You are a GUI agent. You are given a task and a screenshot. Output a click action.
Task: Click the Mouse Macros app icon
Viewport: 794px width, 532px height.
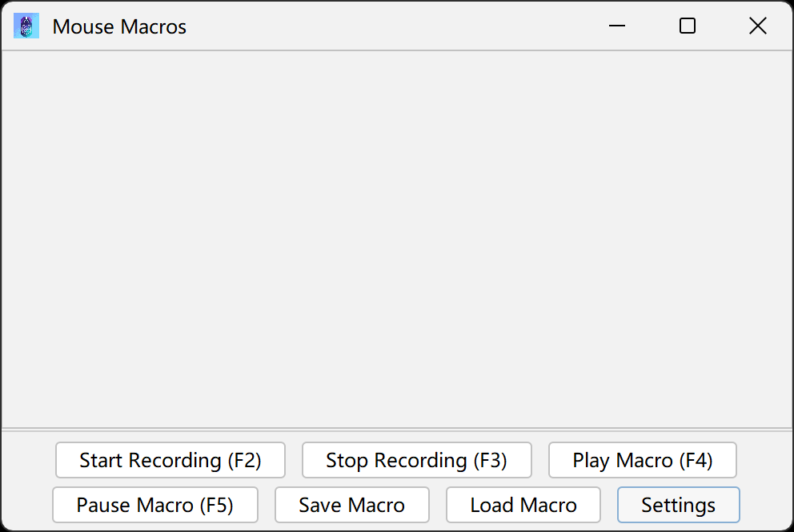point(26,26)
